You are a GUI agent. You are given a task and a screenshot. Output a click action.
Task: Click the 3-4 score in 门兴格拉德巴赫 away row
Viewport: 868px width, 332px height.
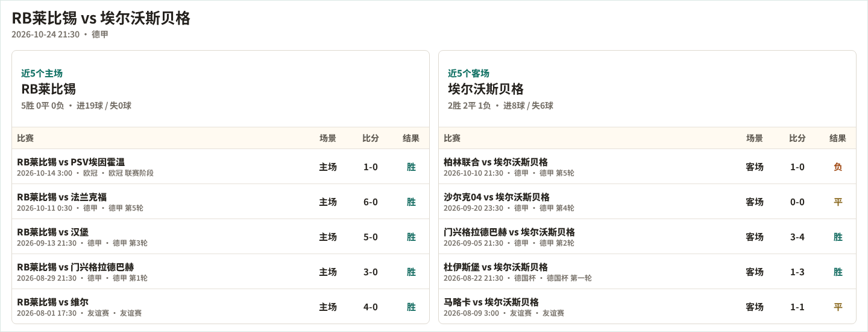point(797,237)
